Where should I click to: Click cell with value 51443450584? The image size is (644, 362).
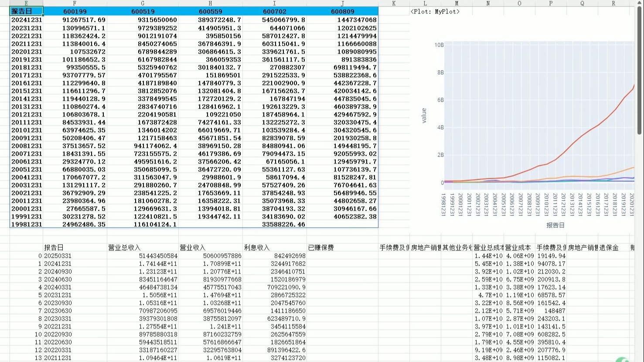143,256
